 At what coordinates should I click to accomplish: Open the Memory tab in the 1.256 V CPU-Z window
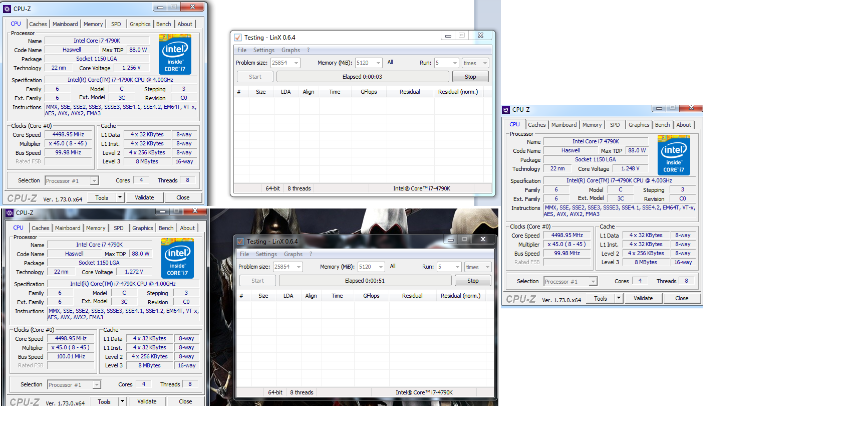pos(93,24)
